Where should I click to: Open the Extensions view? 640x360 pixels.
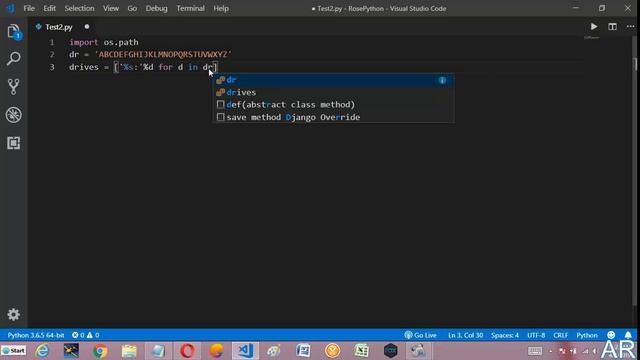pos(13,143)
